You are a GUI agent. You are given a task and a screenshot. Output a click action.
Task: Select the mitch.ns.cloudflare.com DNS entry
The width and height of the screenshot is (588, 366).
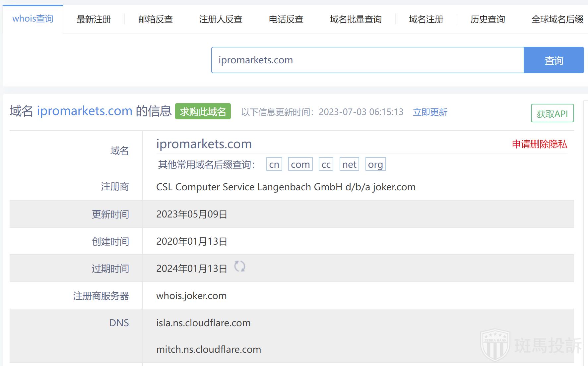click(209, 349)
